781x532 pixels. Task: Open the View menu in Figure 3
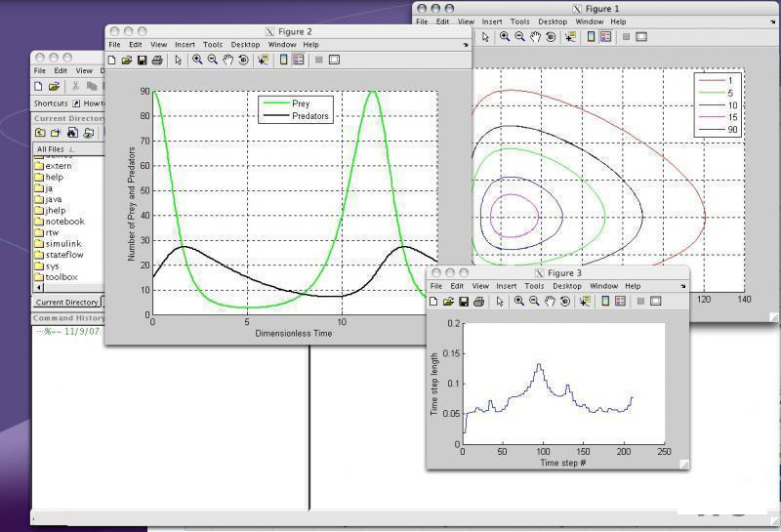tap(480, 286)
